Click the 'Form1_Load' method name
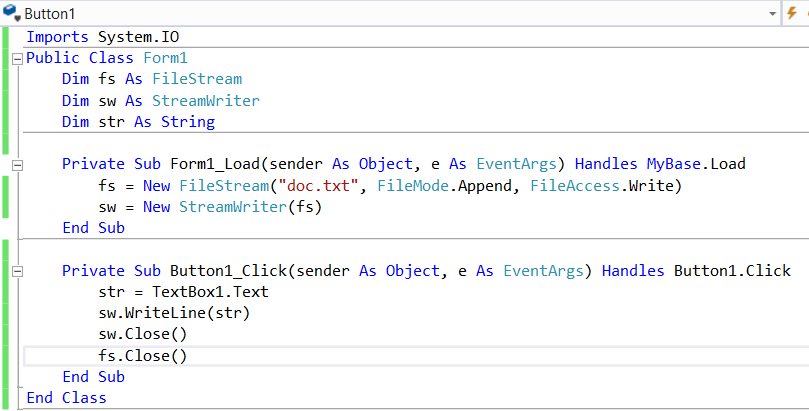This screenshot has width=809, height=411. coord(215,164)
